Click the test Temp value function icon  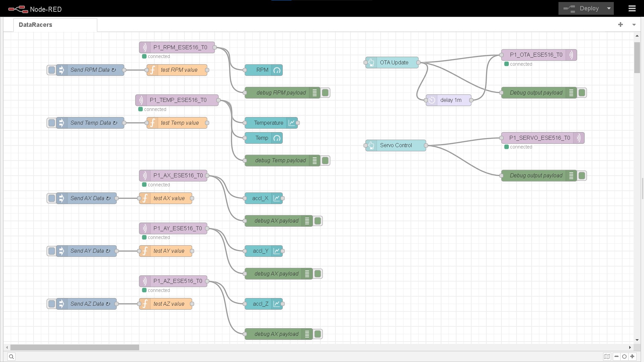[152, 123]
